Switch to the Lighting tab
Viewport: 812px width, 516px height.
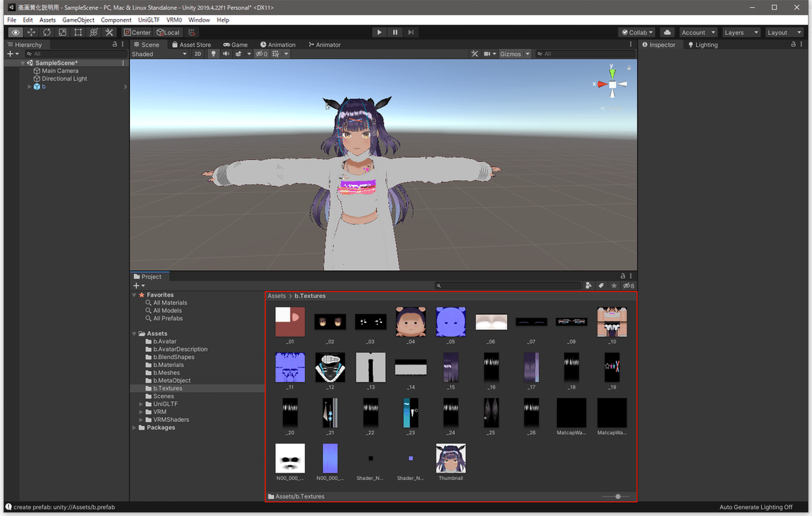click(x=702, y=45)
